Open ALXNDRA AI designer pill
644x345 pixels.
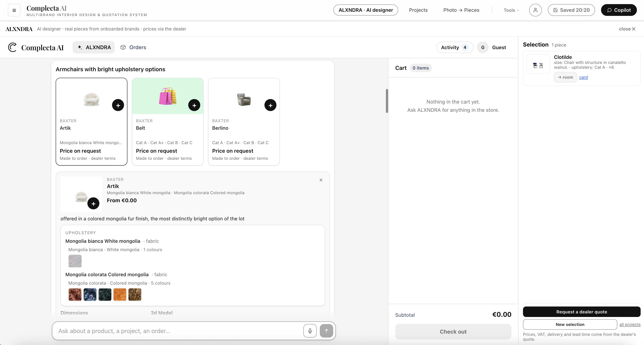[x=366, y=10]
